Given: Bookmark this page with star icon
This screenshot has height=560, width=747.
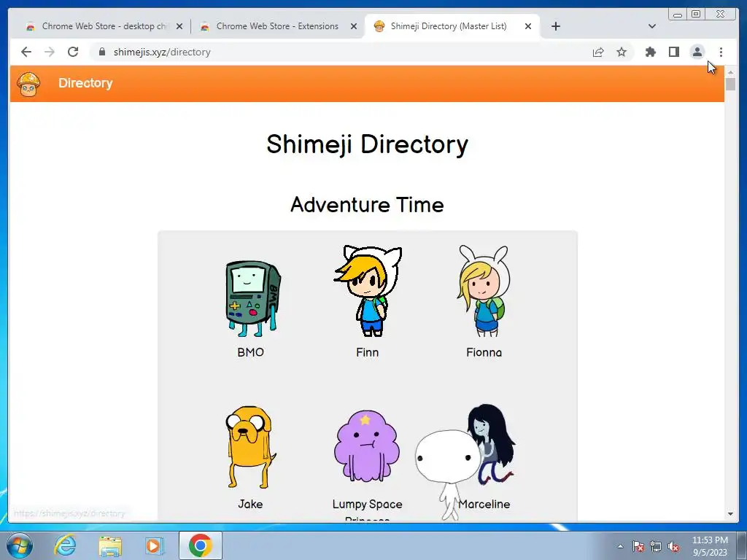Looking at the screenshot, I should click(x=622, y=52).
